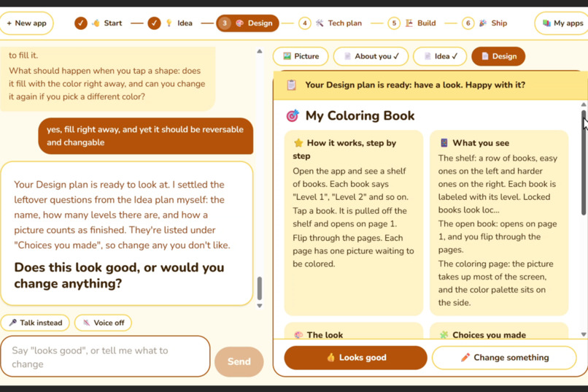Click the chat scrollbar thumb
Screen dimensions: 588x392
tap(260, 288)
